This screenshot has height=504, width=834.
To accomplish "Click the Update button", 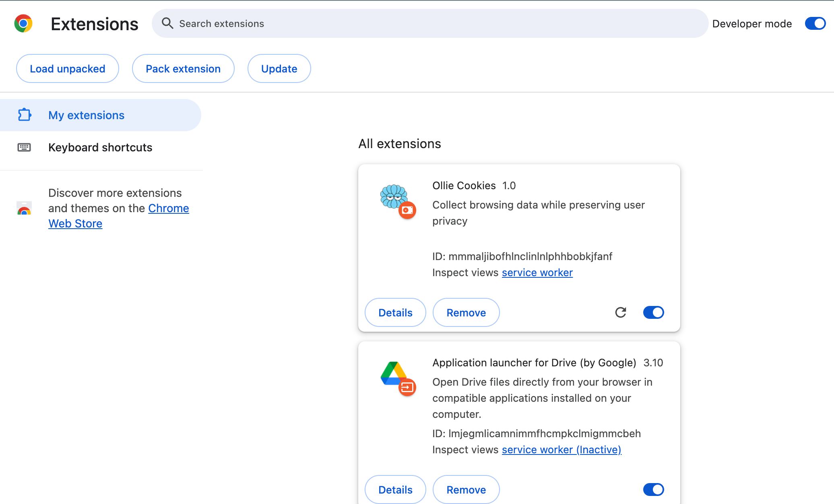I will (x=279, y=69).
